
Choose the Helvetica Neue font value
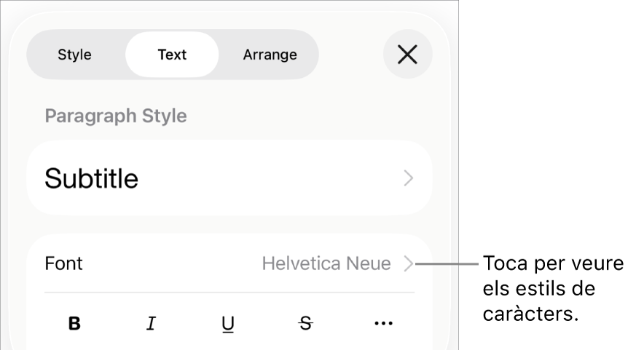pos(326,263)
